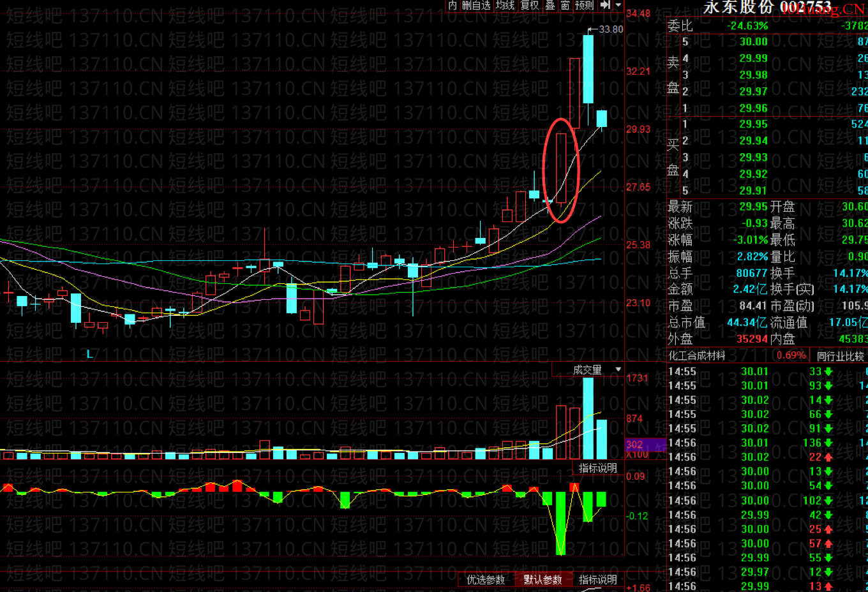This screenshot has width=868, height=592.
Task: Open the 均线 moving average option
Action: [505, 5]
